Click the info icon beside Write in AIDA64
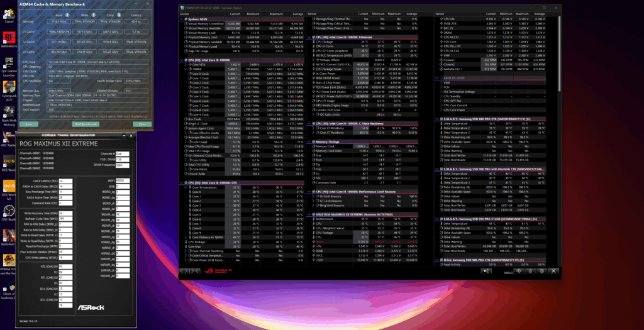The image size is (644, 330). point(94,14)
